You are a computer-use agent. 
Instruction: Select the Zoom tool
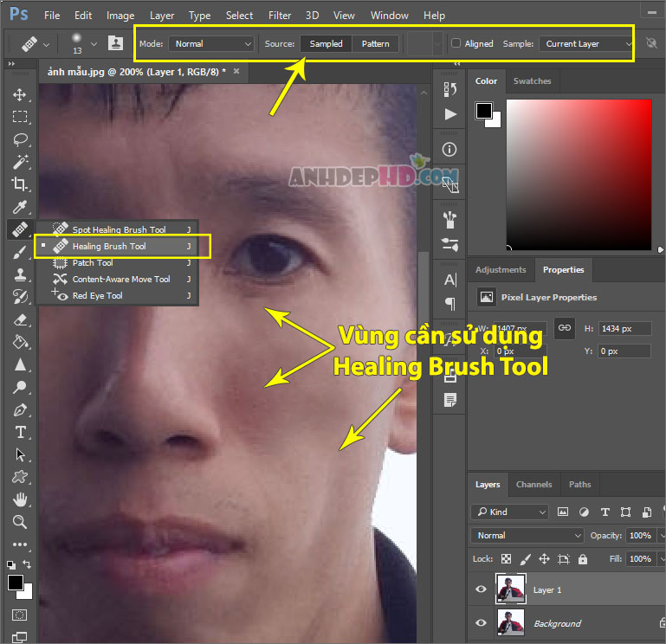click(x=20, y=522)
